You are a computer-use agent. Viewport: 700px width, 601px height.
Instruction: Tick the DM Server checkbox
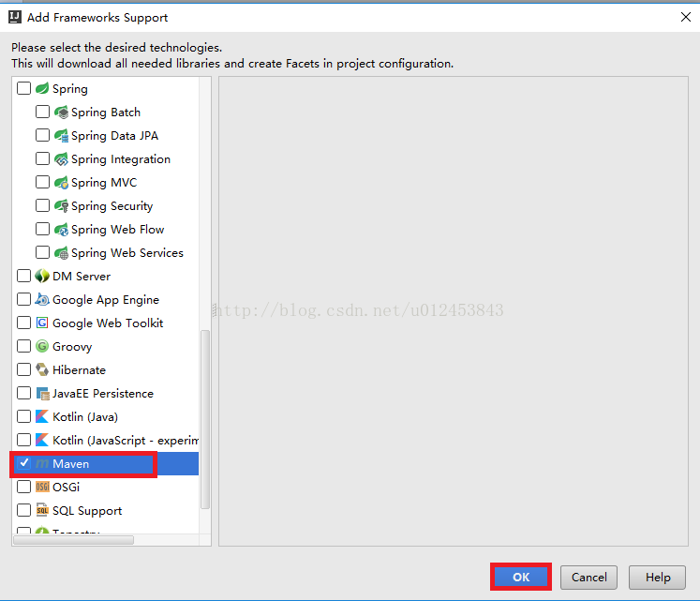tap(23, 276)
